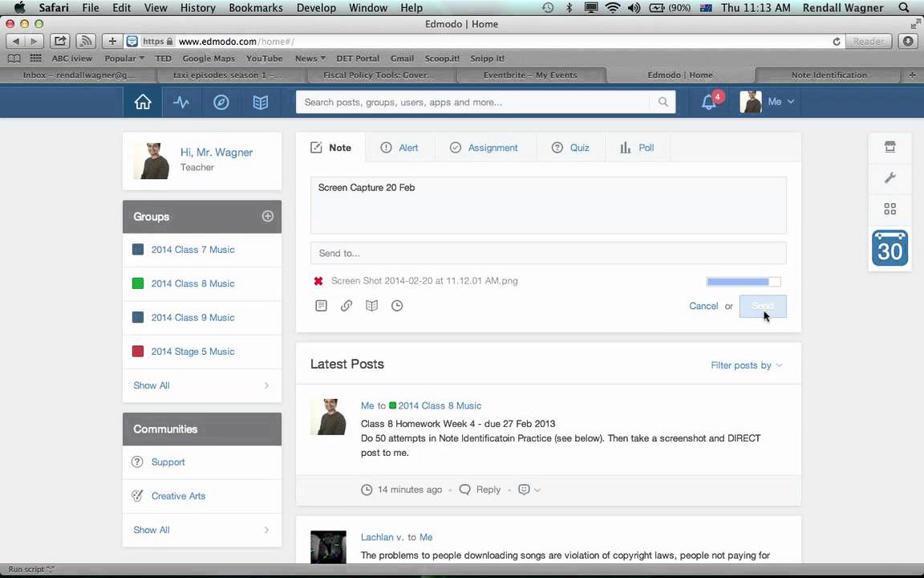Open the Library book icon in navbar

261,102
